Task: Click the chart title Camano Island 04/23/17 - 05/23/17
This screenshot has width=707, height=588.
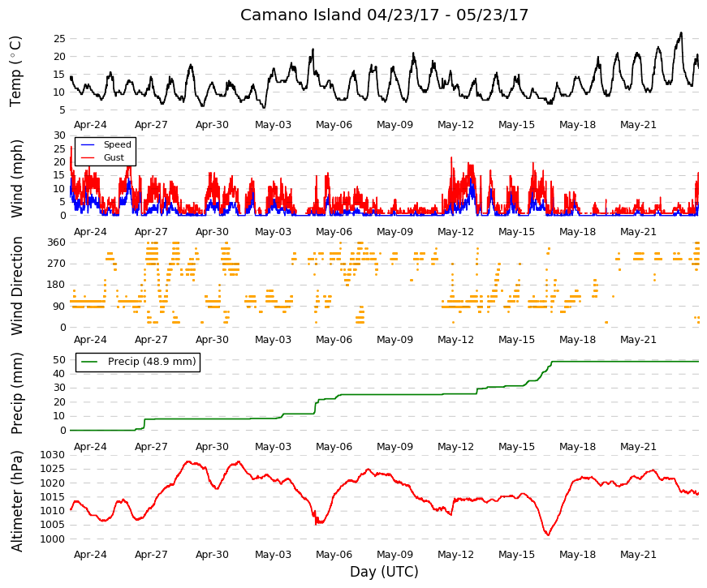Action: pyautogui.click(x=384, y=15)
